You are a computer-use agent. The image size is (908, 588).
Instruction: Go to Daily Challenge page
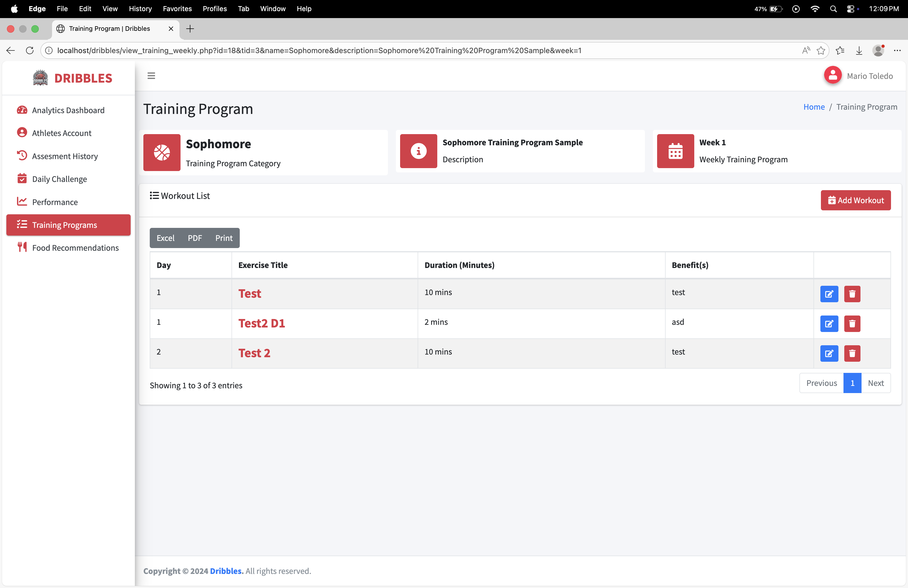[x=59, y=179]
